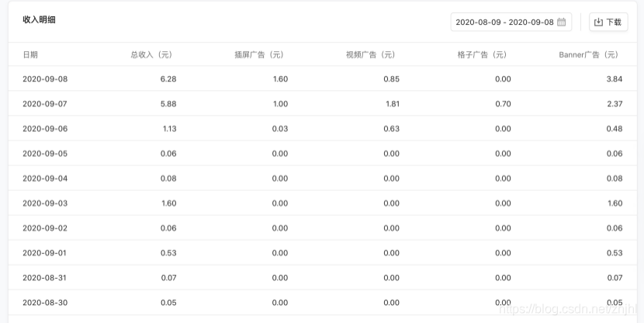The width and height of the screenshot is (644, 323).
Task: Click total income value 5.88
Action: 168,104
